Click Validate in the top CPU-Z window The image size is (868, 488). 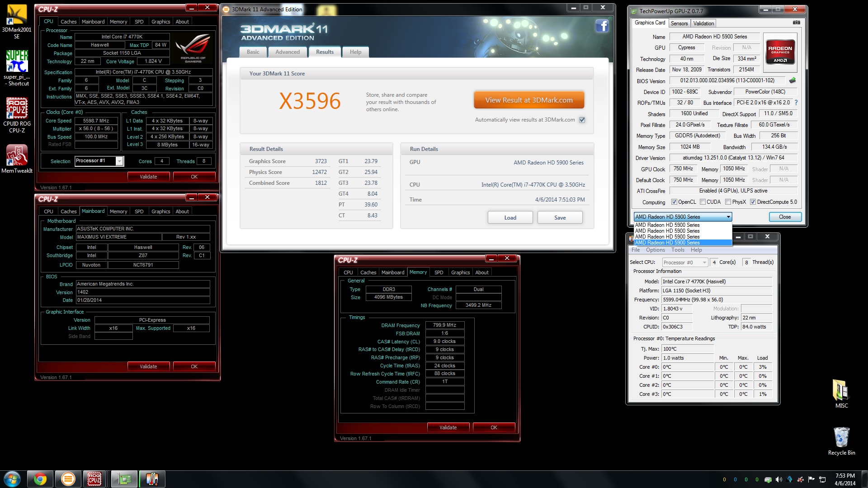pyautogui.click(x=148, y=177)
